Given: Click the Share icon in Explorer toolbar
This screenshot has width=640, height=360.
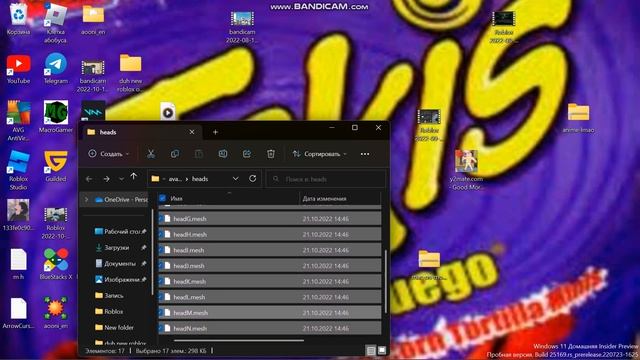Looking at the screenshot, I should point(247,154).
